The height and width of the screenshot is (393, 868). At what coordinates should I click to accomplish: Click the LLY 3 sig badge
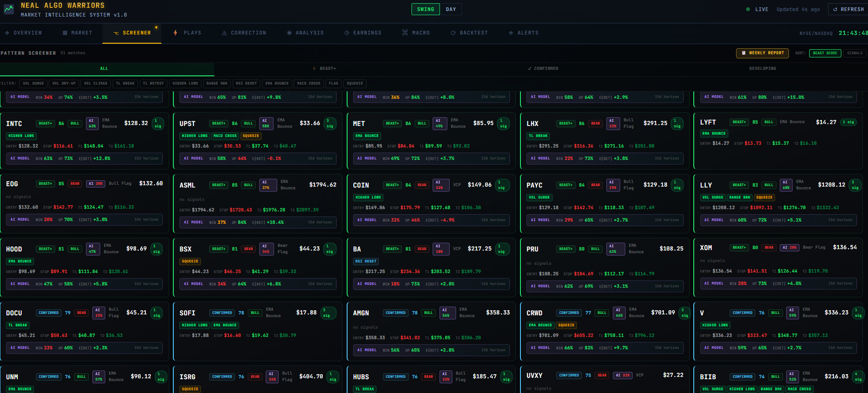point(855,185)
